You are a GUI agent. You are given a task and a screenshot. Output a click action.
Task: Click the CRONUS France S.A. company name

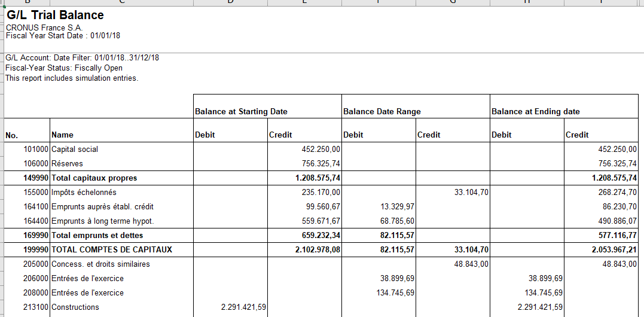[x=44, y=28]
